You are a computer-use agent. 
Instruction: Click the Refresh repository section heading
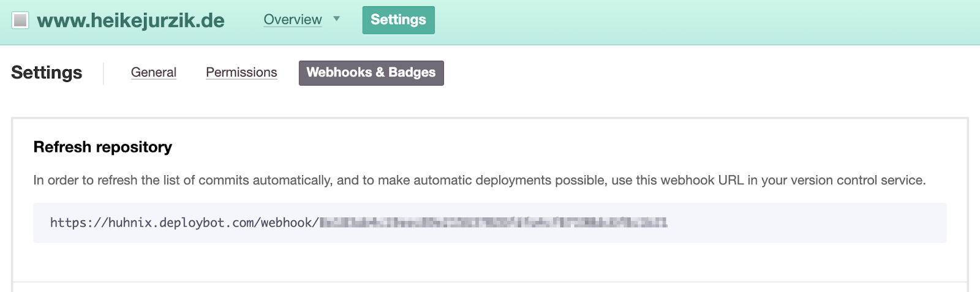[x=102, y=147]
